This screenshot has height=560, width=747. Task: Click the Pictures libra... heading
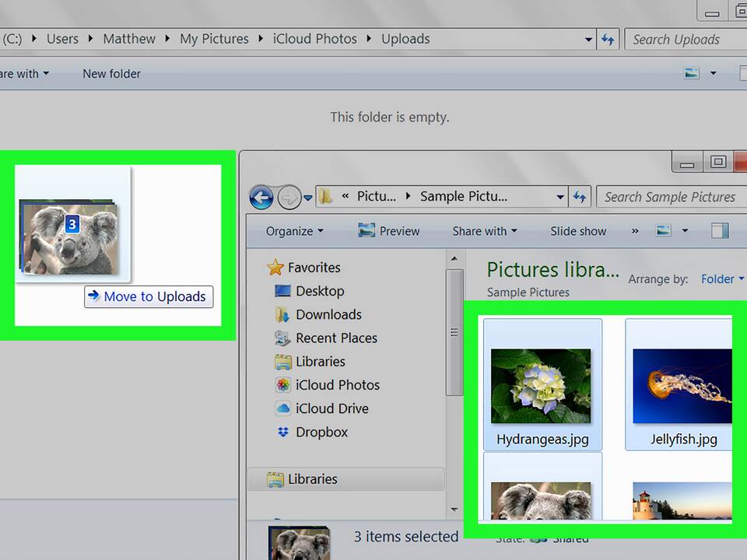click(x=552, y=270)
